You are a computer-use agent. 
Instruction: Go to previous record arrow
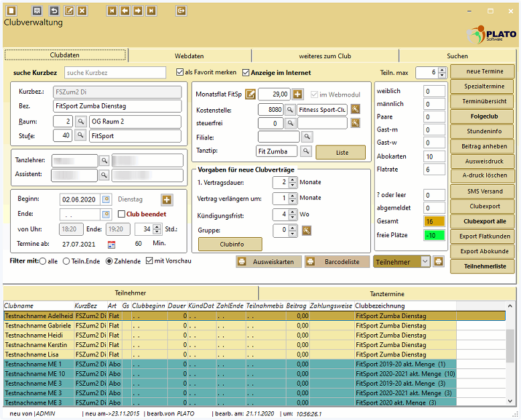coord(125,11)
